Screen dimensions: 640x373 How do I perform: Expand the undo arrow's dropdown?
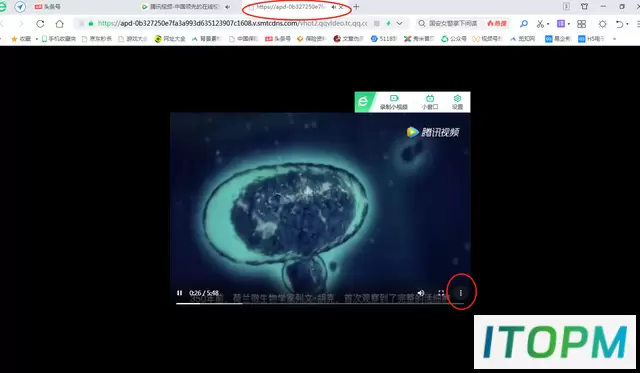point(628,24)
